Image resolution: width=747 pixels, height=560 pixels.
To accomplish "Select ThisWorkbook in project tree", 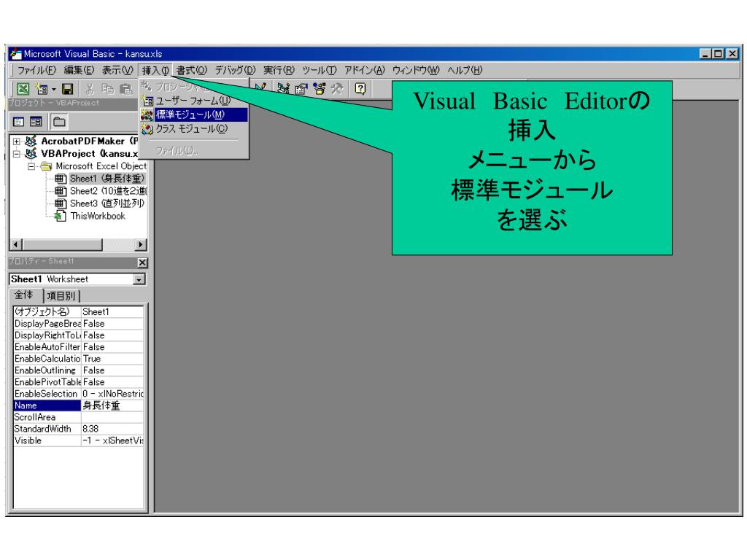I will 98,216.
